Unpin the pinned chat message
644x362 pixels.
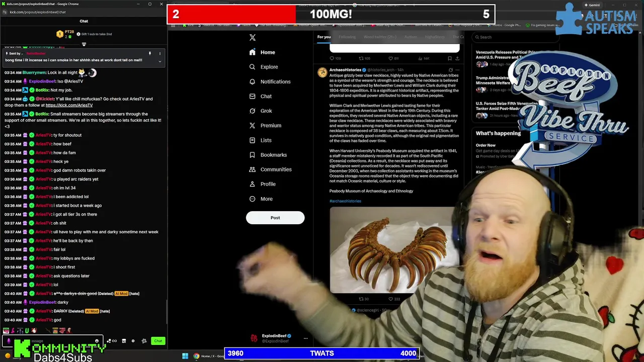tap(149, 53)
